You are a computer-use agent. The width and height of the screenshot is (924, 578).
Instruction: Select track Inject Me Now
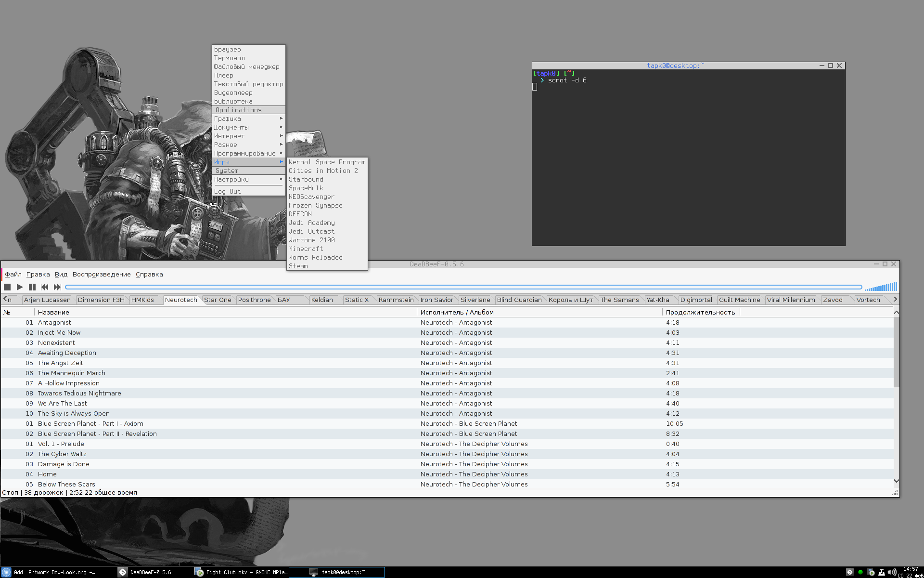tap(447, 332)
